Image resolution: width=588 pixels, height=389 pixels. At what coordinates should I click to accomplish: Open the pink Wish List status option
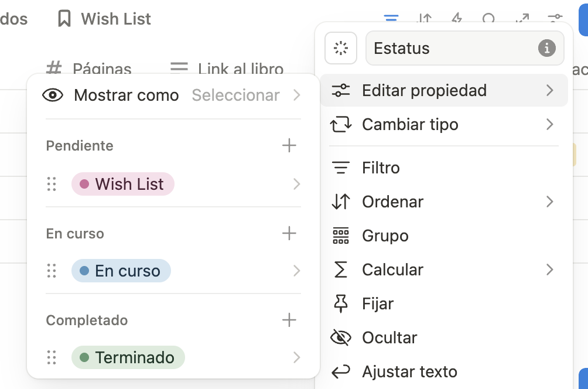tap(122, 184)
